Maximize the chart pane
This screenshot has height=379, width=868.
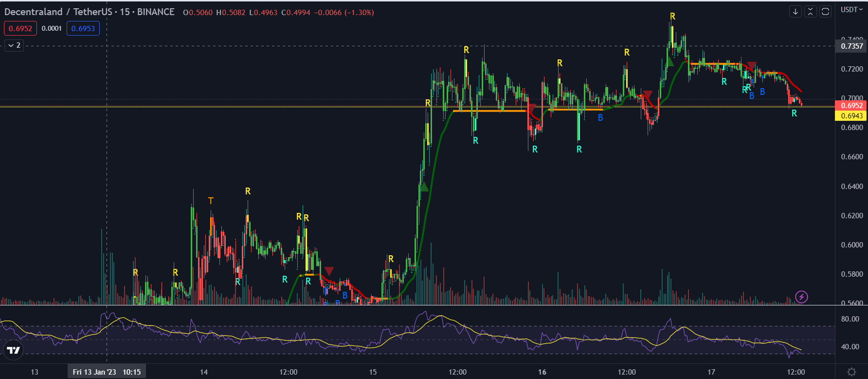click(x=826, y=12)
